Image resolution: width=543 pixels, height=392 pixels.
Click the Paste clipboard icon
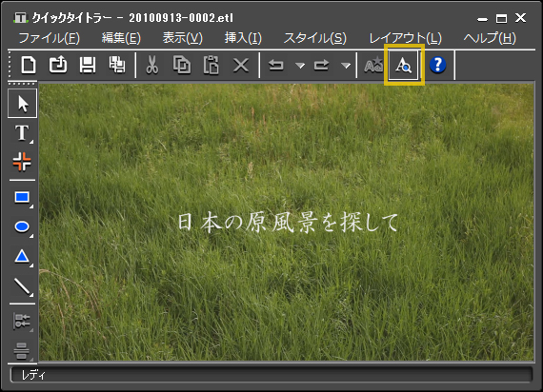(x=211, y=65)
